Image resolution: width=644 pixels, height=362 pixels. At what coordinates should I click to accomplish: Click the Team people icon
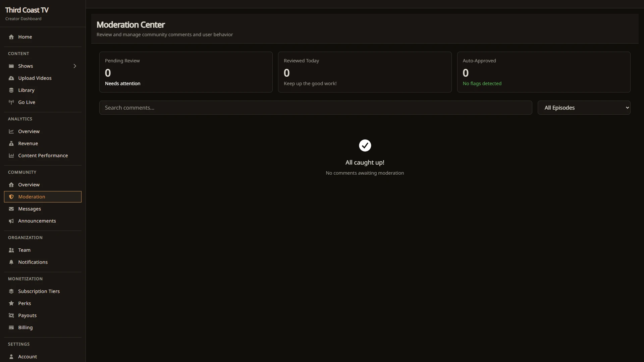(x=11, y=250)
